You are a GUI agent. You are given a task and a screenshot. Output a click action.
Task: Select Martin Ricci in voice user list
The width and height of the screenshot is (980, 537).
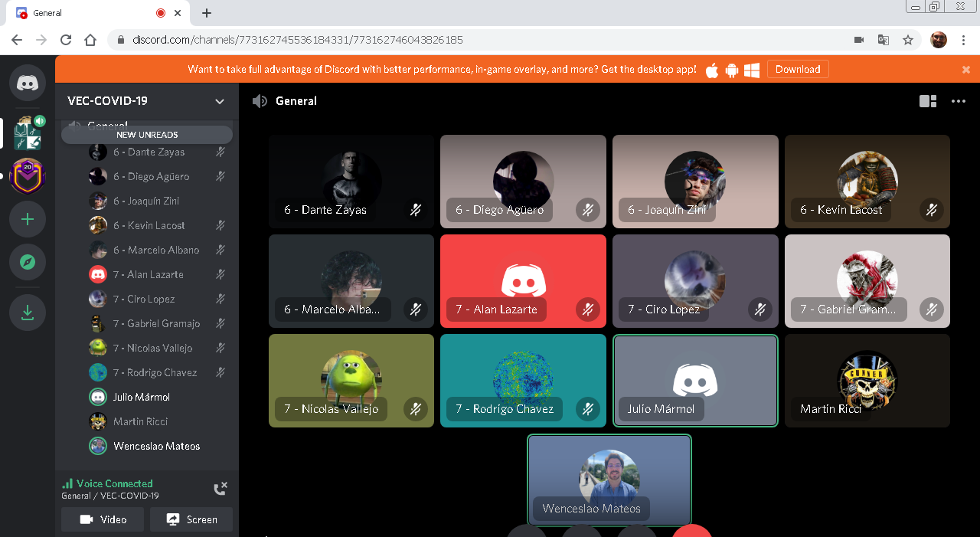140,421
